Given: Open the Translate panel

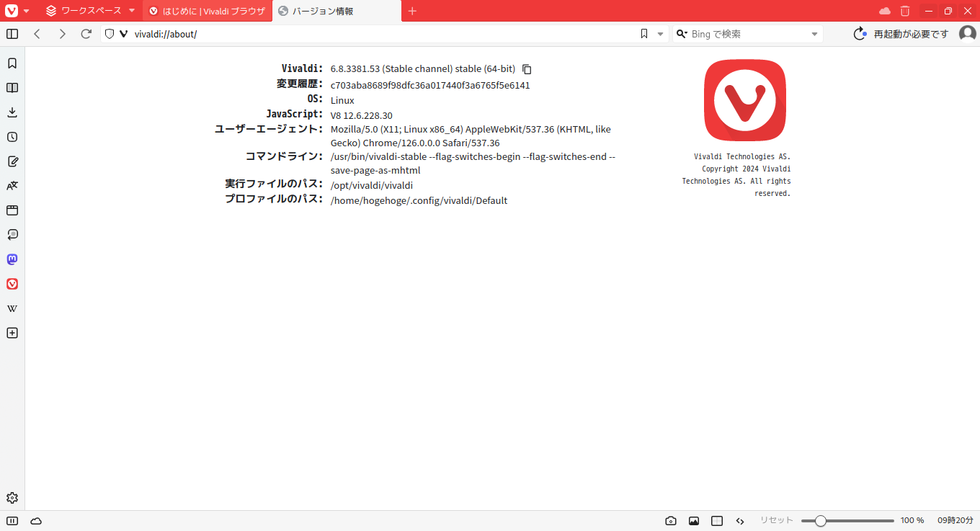Looking at the screenshot, I should tap(12, 185).
